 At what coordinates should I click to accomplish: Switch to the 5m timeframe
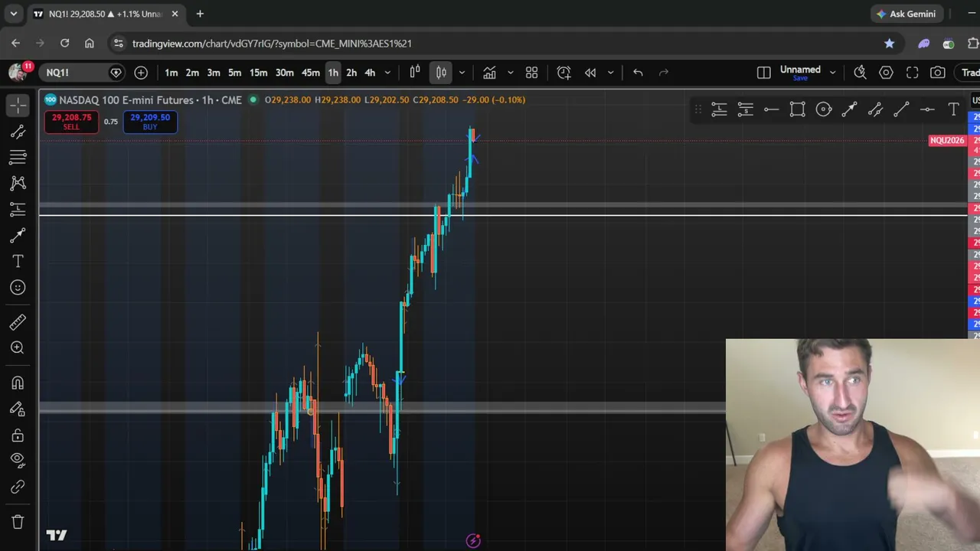pyautogui.click(x=235, y=73)
